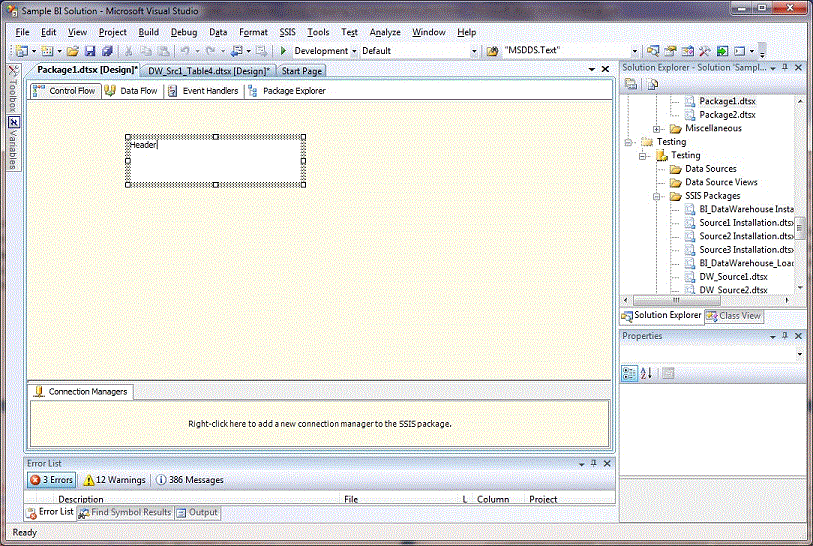Viewport: 813px width, 546px height.
Task: Sort properties alphabetically with the A-Z icon
Action: (646, 373)
